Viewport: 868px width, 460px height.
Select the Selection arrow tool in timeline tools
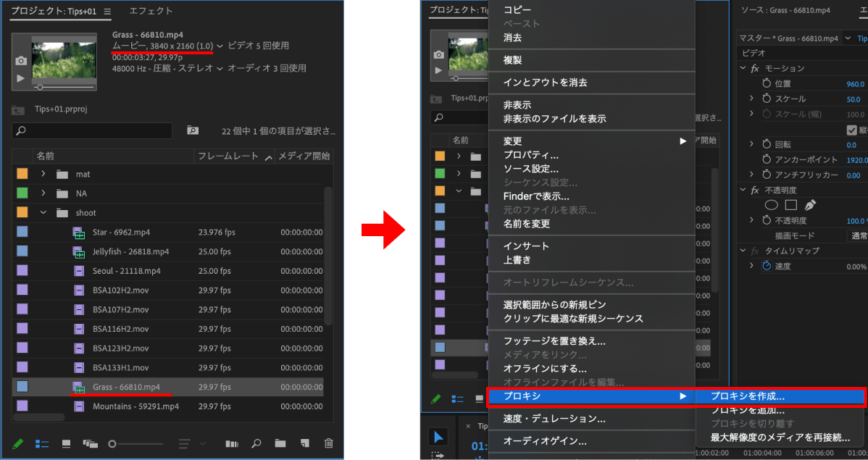pyautogui.click(x=438, y=438)
